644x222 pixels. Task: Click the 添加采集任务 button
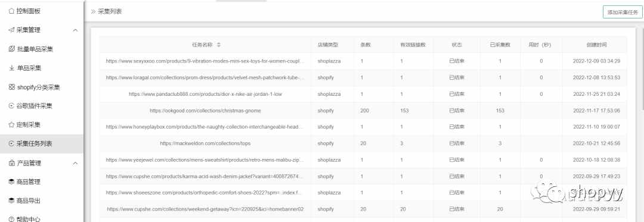point(622,12)
